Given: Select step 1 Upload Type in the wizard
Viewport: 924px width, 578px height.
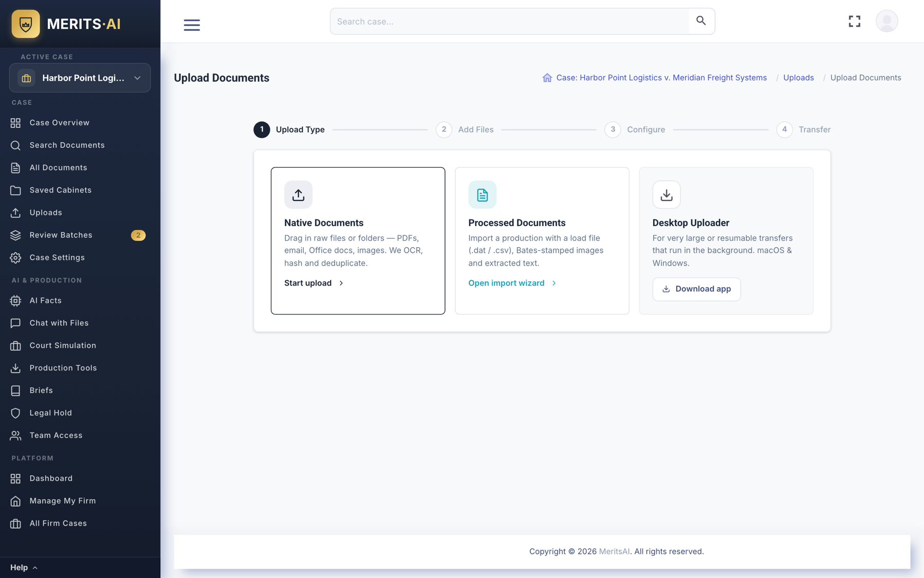Looking at the screenshot, I should point(289,129).
